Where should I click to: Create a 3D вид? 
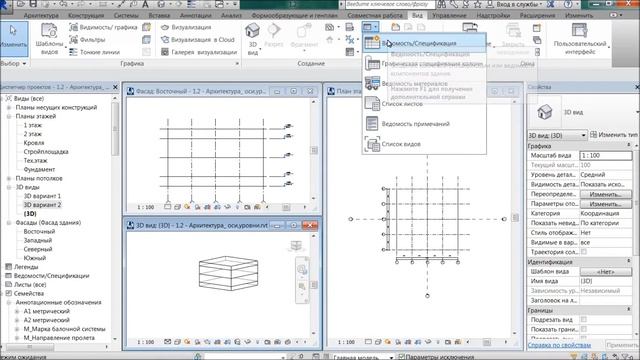pyautogui.click(x=253, y=39)
